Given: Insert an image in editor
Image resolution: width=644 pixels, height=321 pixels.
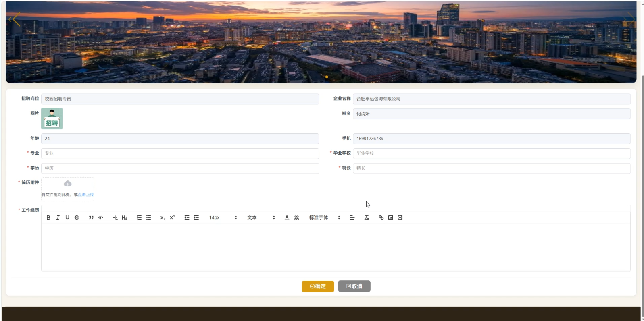Looking at the screenshot, I should click(x=391, y=217).
